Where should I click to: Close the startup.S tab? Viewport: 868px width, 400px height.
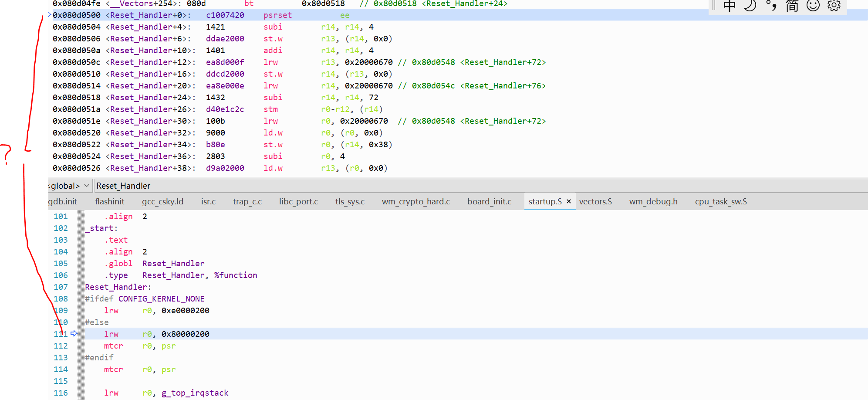[x=568, y=201]
